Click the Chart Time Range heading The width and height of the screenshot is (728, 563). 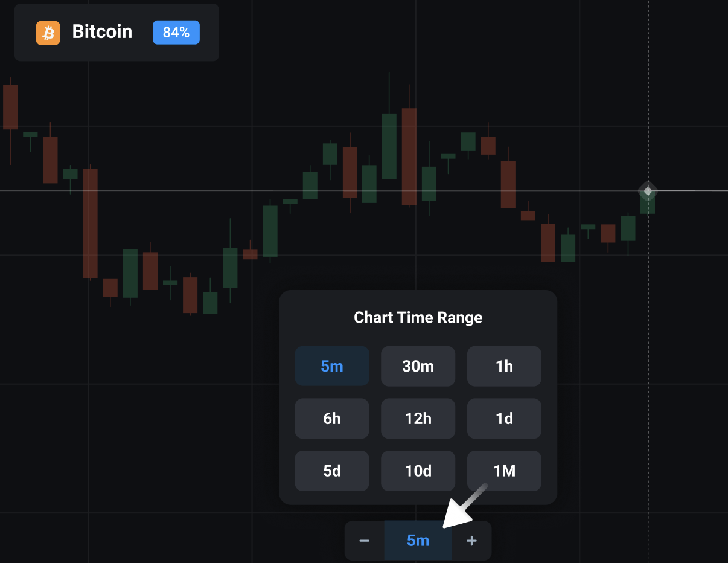click(418, 318)
